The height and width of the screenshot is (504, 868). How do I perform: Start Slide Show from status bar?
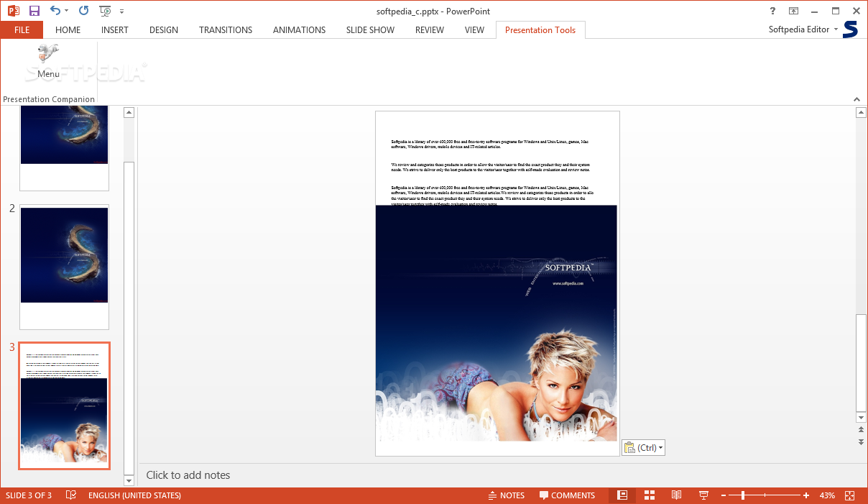click(703, 495)
